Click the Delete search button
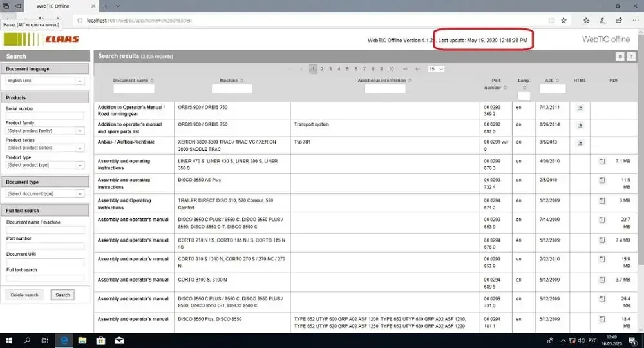Screen dimensions: 644x348 24,295
